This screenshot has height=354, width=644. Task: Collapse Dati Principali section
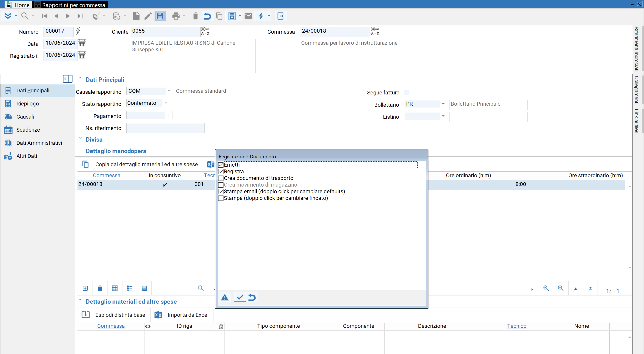[x=80, y=78]
